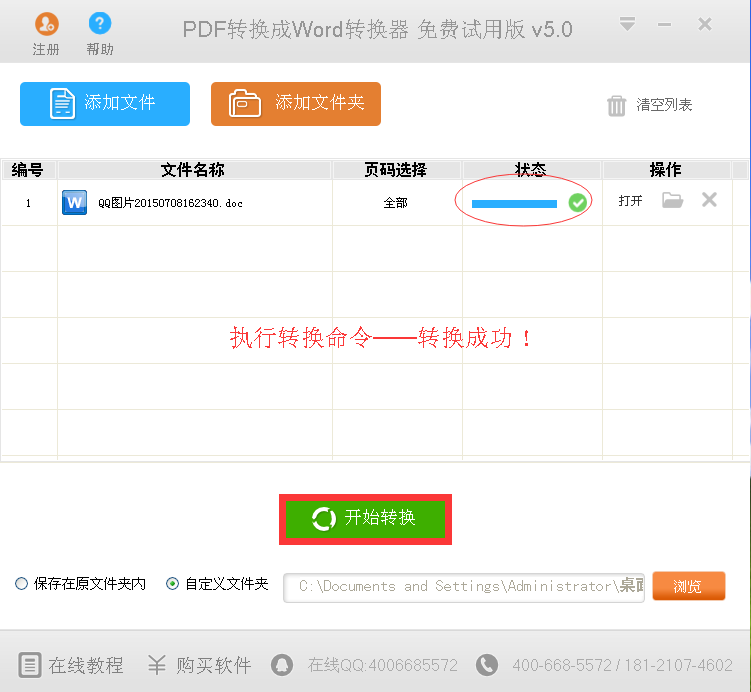Click the 文件名称 column header
This screenshot has height=692, width=751.
(193, 170)
